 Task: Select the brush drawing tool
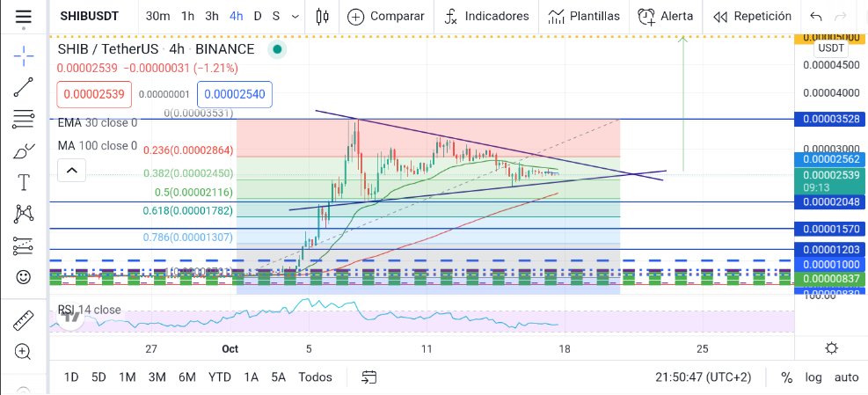click(23, 150)
